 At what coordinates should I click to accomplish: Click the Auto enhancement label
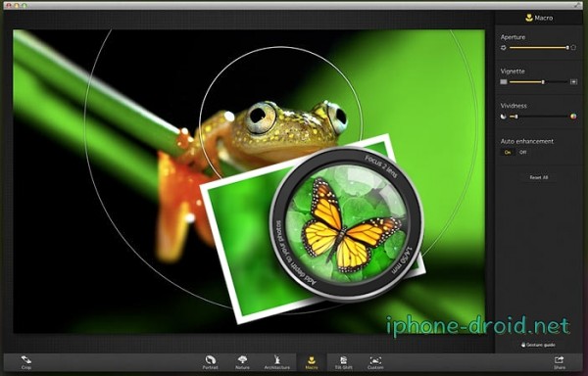pyautogui.click(x=527, y=141)
